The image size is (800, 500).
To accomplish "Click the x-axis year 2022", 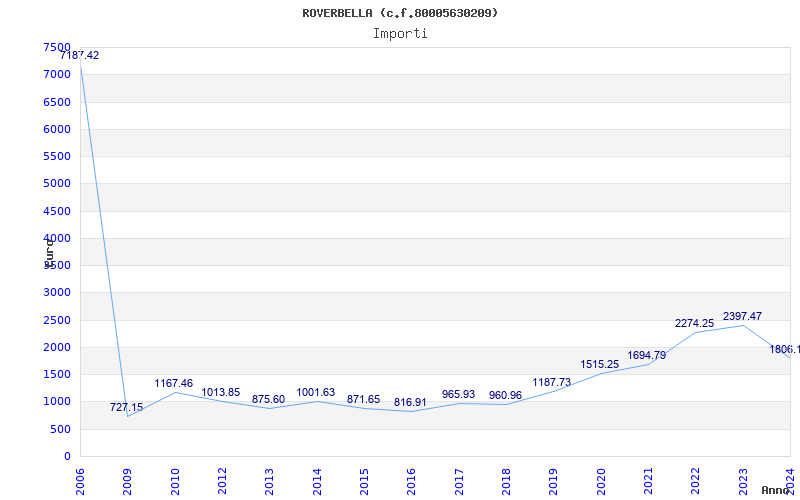I will point(695,482).
